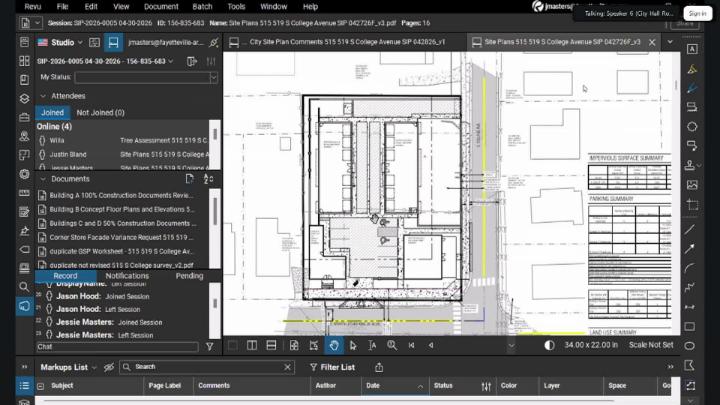Toggle split view horizontal
Viewport: 720px width, 405px height.
pyautogui.click(x=271, y=345)
